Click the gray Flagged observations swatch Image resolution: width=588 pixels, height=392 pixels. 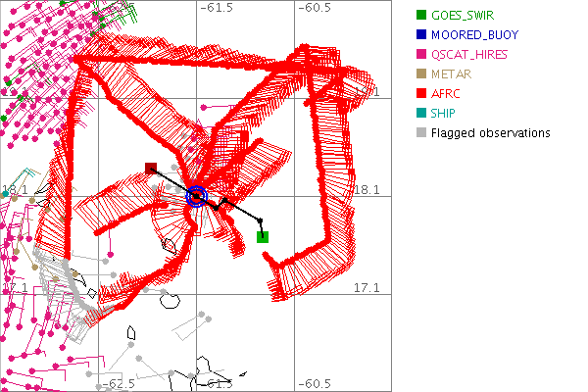point(421,132)
